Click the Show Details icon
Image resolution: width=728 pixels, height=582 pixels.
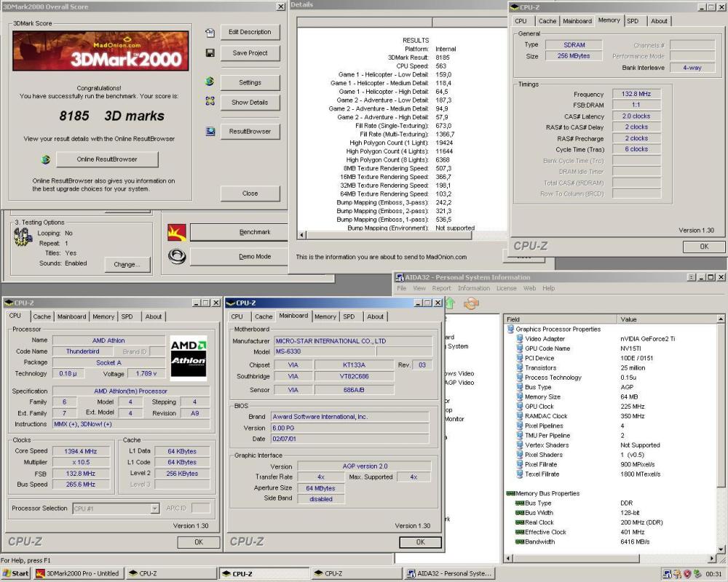[210, 103]
